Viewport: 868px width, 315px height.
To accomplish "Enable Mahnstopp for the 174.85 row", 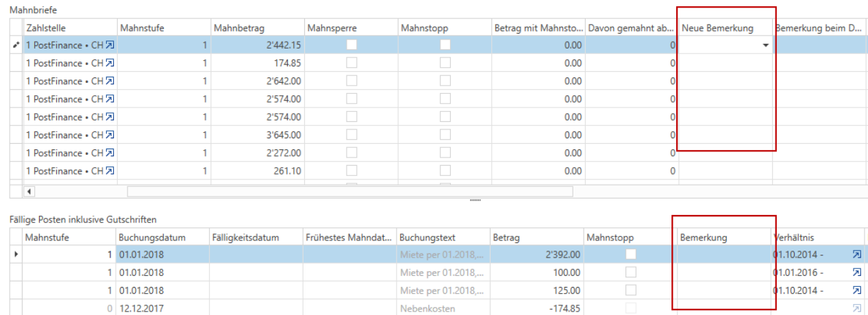I will coord(445,63).
